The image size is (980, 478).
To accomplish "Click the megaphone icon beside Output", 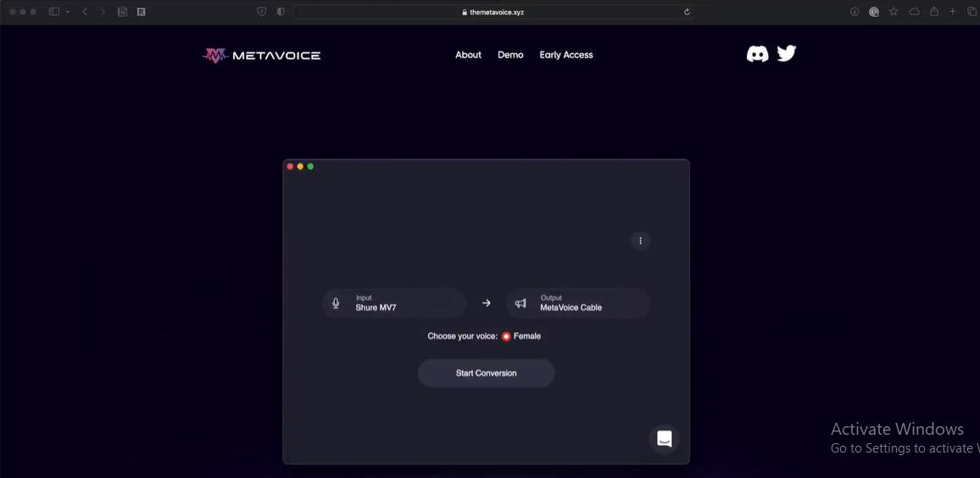I will [x=520, y=303].
